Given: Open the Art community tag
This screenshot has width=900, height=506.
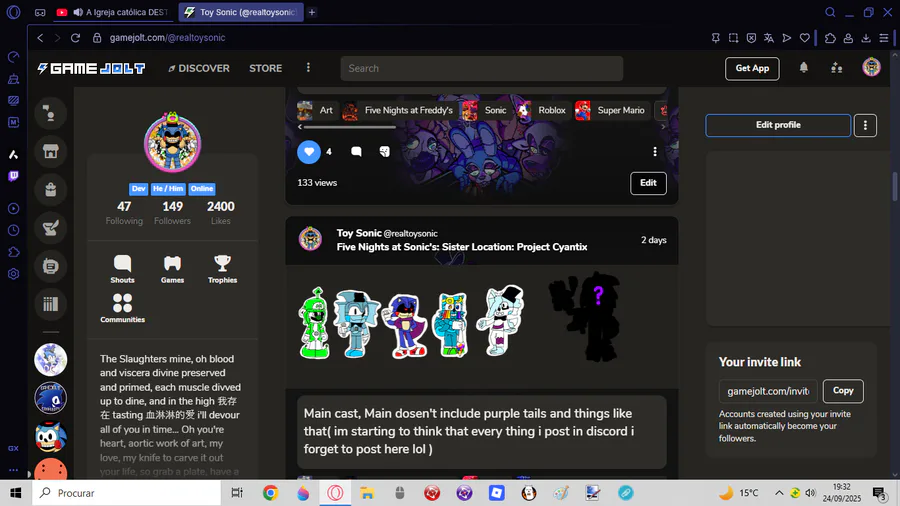Looking at the screenshot, I should [316, 110].
